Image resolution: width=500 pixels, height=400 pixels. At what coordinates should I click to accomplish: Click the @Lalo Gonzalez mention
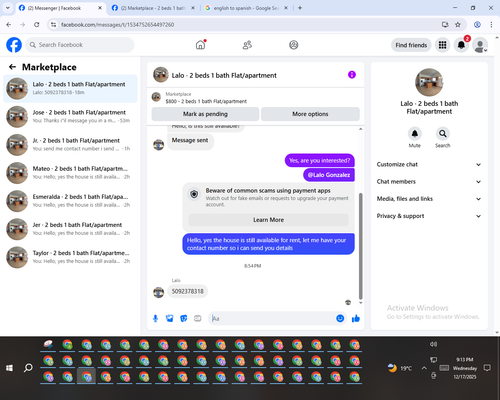[329, 175]
